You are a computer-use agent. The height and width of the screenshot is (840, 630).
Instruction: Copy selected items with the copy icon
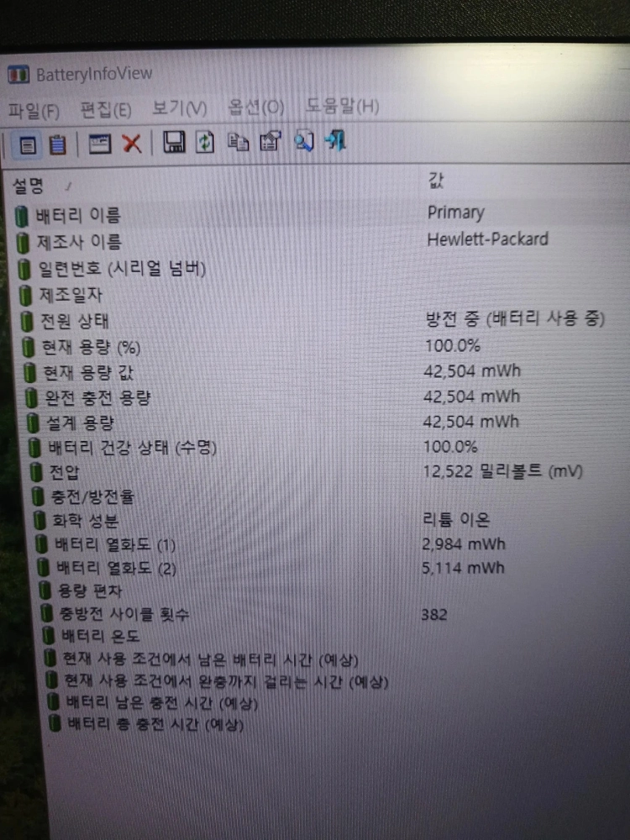pos(238,142)
